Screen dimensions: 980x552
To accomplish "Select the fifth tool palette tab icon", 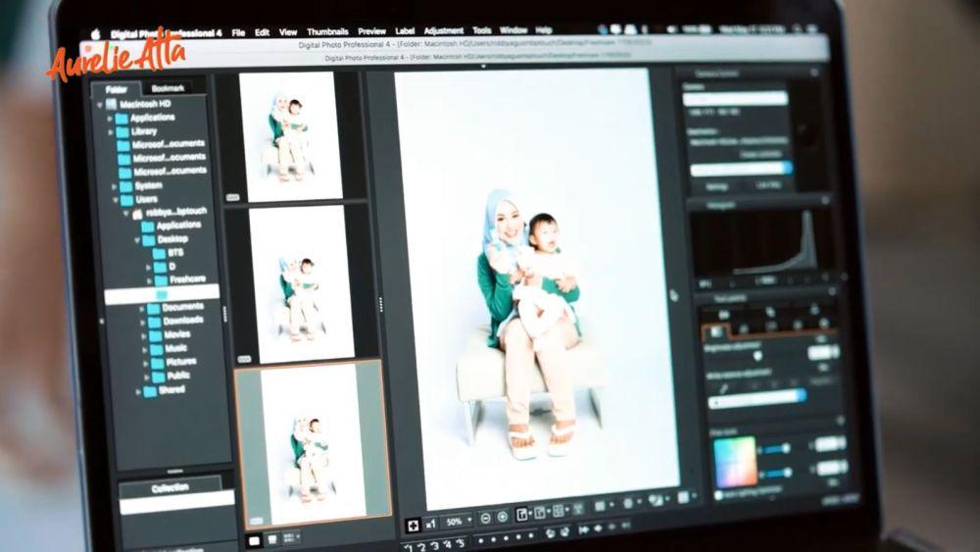I will 824,323.
